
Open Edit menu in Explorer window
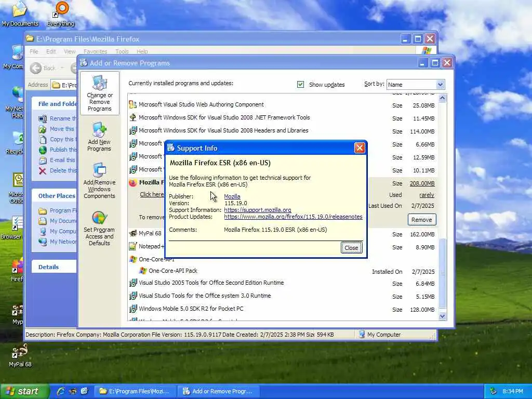pos(51,51)
